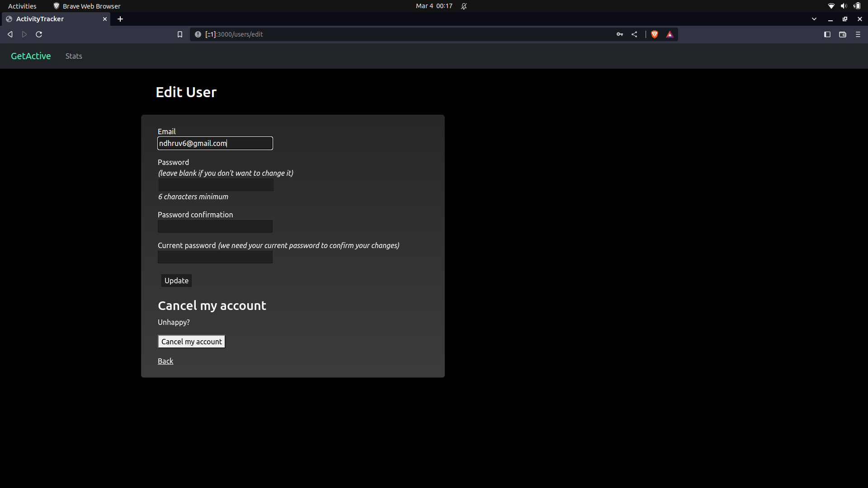Image resolution: width=868 pixels, height=488 pixels.
Task: Follow the Back link
Action: (165, 361)
